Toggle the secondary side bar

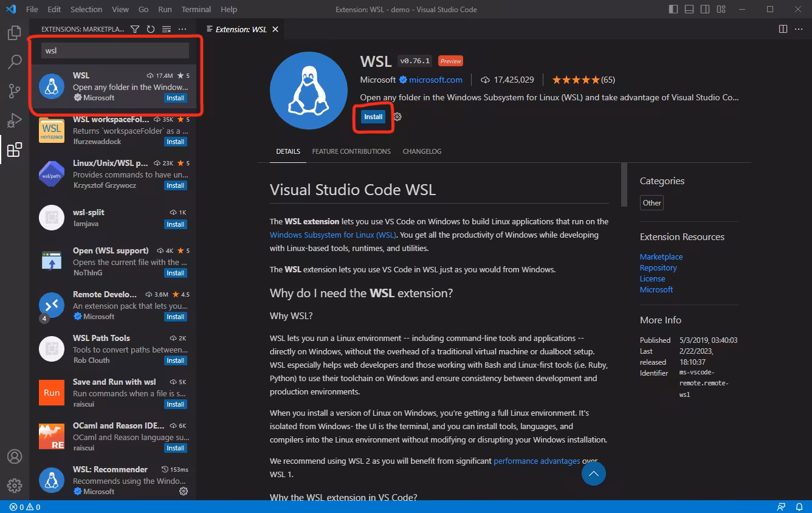pos(704,9)
